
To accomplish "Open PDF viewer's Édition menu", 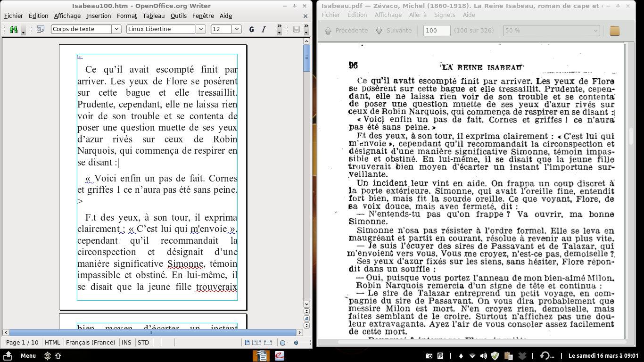I will 357,15.
